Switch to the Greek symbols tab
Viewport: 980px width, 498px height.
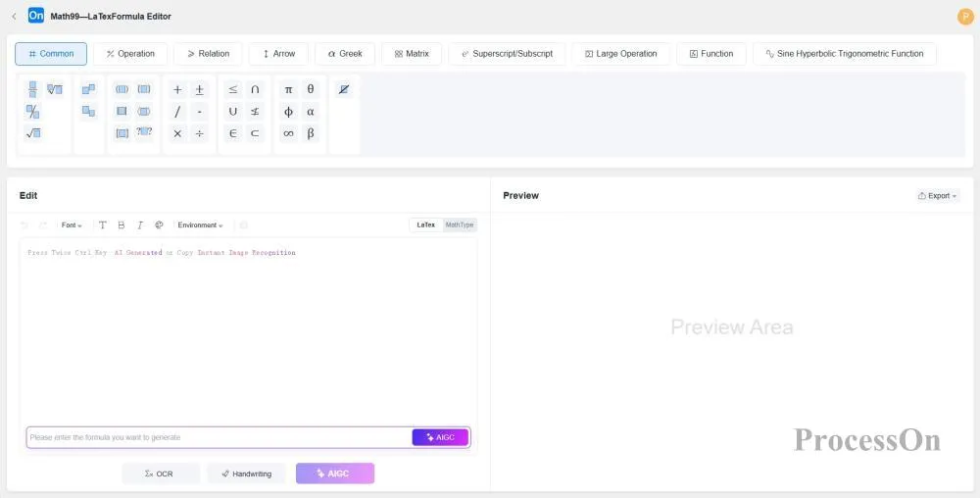345,54
